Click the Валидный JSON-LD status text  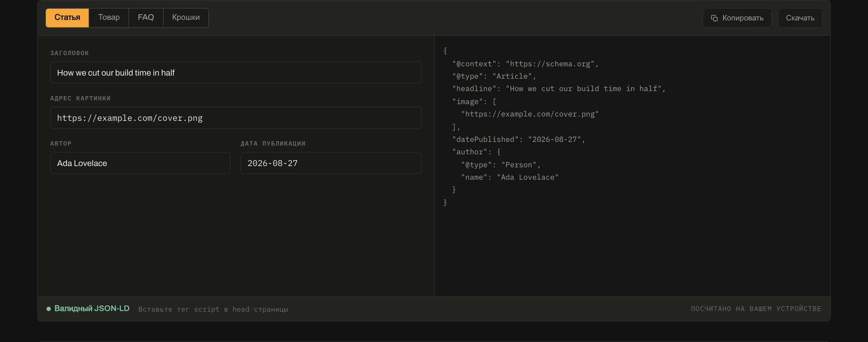tap(92, 308)
